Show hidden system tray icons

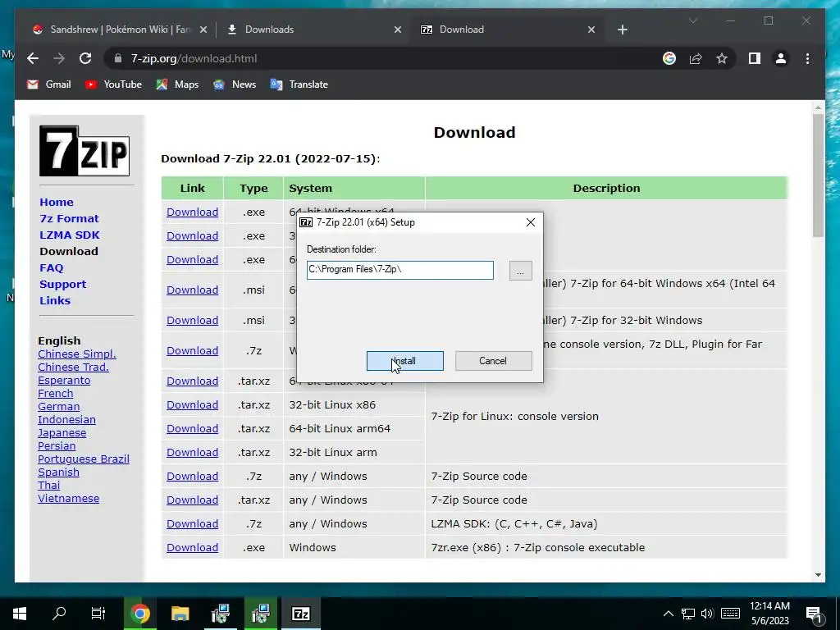tap(668, 614)
